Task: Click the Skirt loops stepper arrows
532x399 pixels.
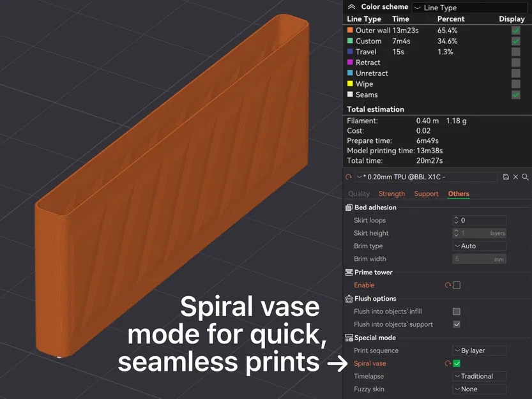Action: (x=456, y=220)
